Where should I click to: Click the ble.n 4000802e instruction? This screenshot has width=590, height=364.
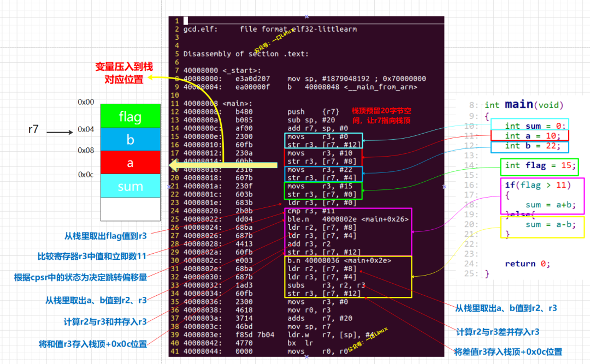(347, 219)
